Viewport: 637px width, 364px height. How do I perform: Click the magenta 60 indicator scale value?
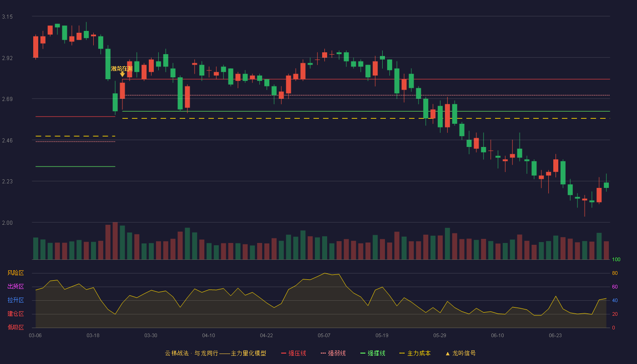[x=615, y=287]
